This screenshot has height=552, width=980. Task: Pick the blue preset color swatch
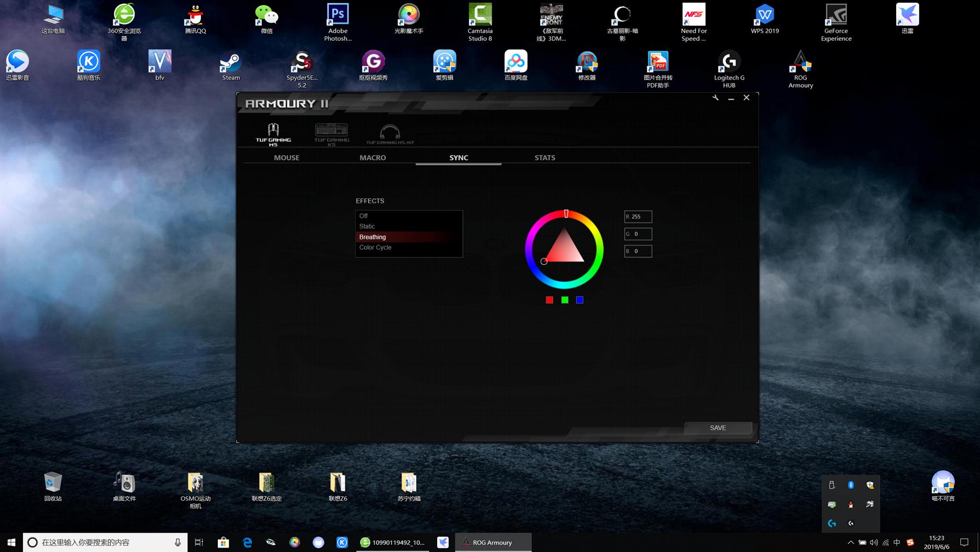point(580,300)
